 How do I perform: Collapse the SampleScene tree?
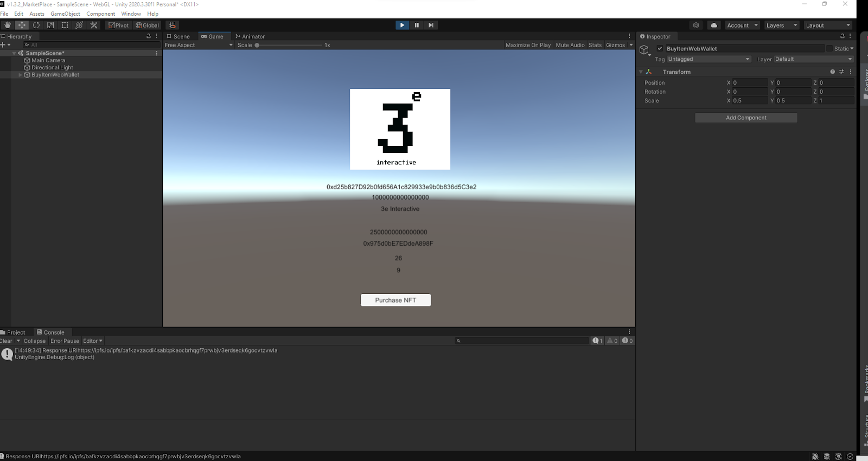point(14,53)
